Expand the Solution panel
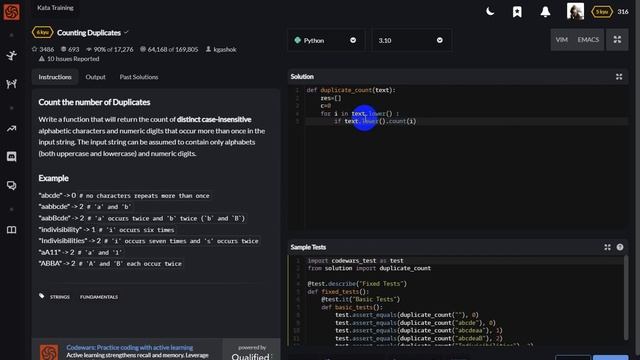Screen dimensions: 640x360 (x=619, y=77)
